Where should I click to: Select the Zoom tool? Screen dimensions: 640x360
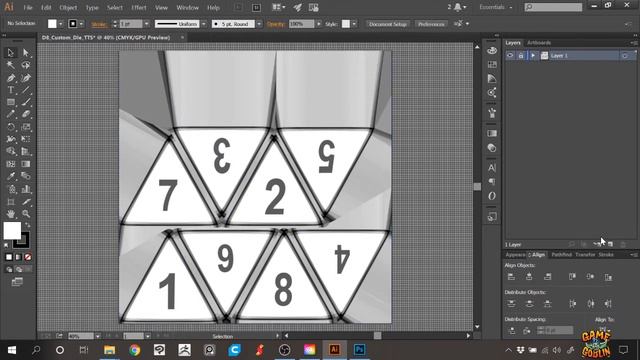[26, 213]
